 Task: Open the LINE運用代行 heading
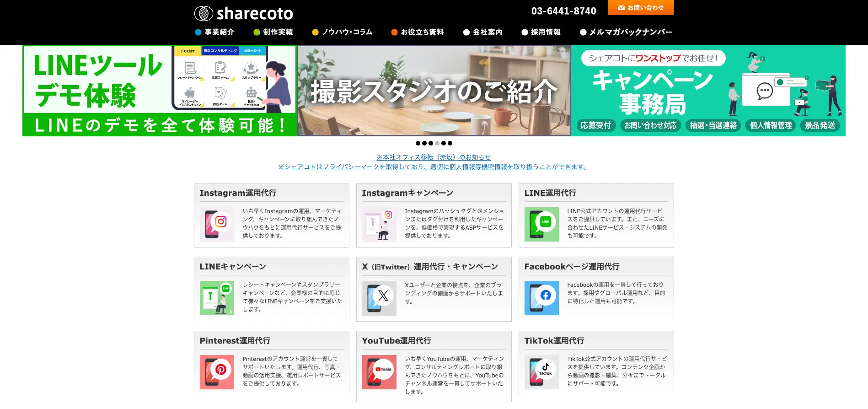point(550,193)
